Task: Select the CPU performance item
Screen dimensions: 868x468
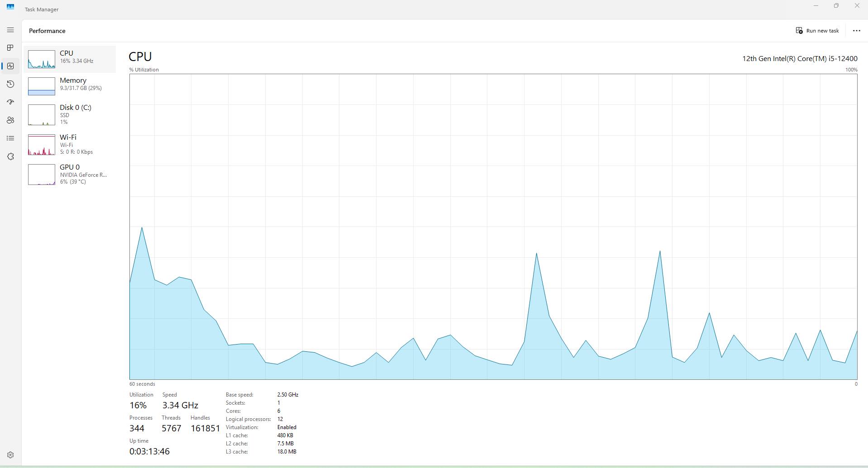Action: [70, 59]
